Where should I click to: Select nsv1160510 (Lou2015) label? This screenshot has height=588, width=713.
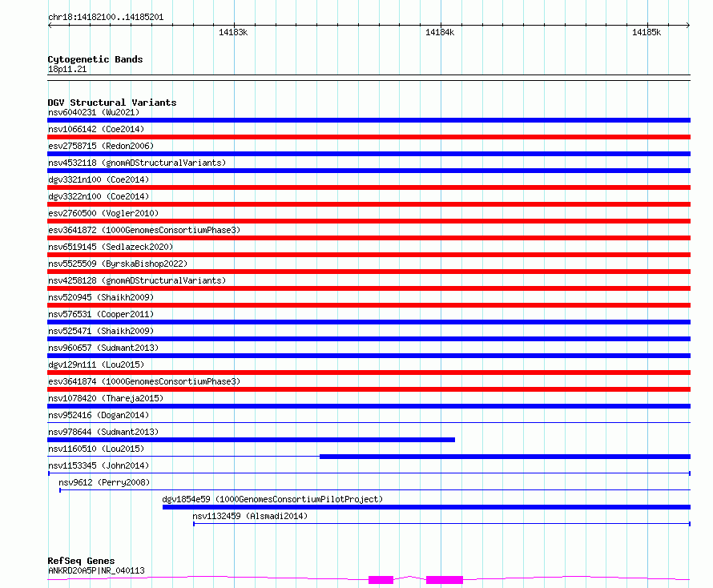pos(96,449)
